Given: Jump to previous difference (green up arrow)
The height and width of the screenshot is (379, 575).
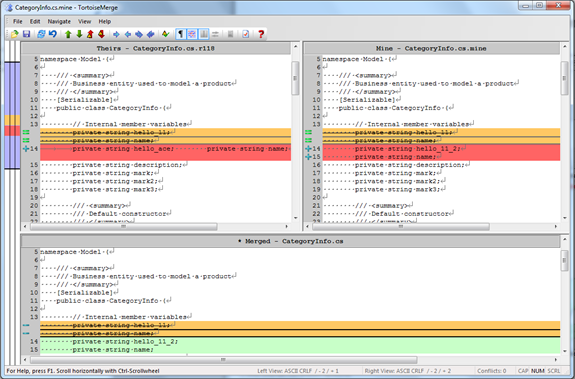Looking at the screenshot, I should (68, 34).
